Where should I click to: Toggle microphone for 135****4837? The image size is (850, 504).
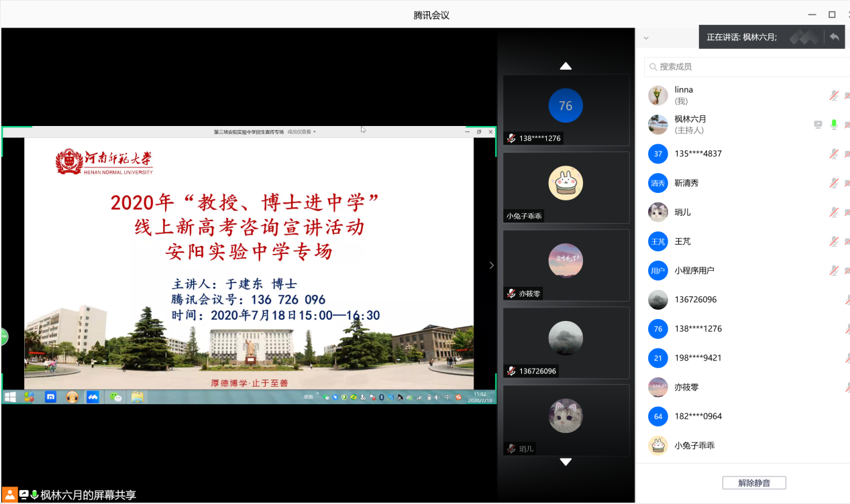click(833, 153)
